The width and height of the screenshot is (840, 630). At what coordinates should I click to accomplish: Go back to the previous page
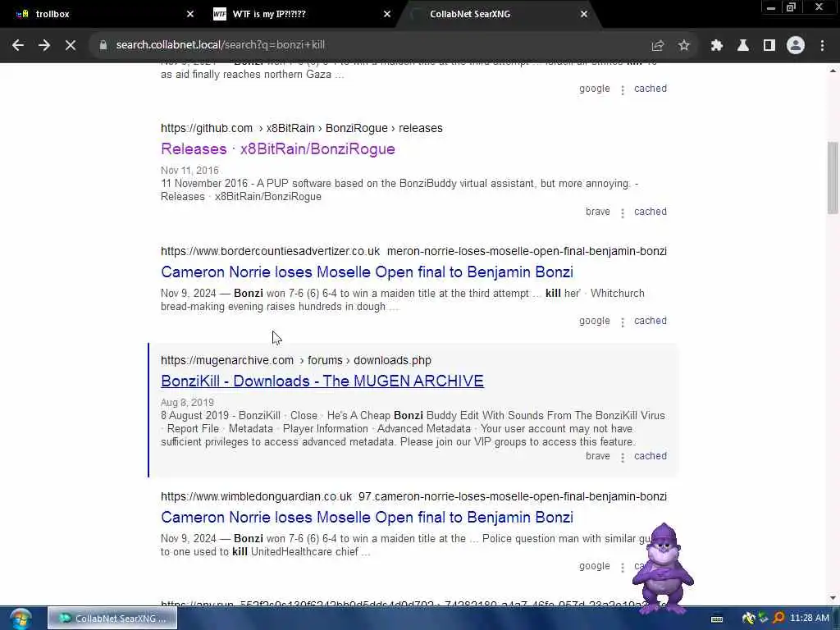click(x=18, y=46)
